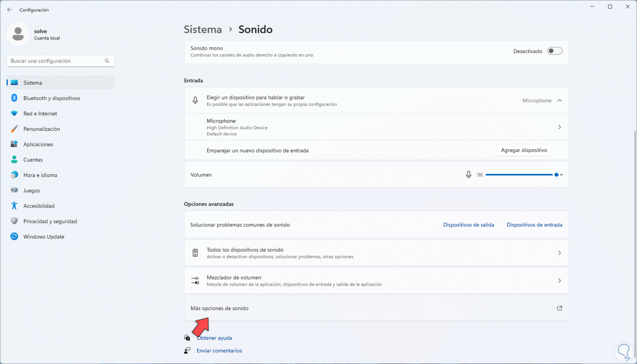Image resolution: width=637 pixels, height=364 pixels.
Task: Open the Dispositivos de entrada troubleshooter link
Action: point(534,225)
